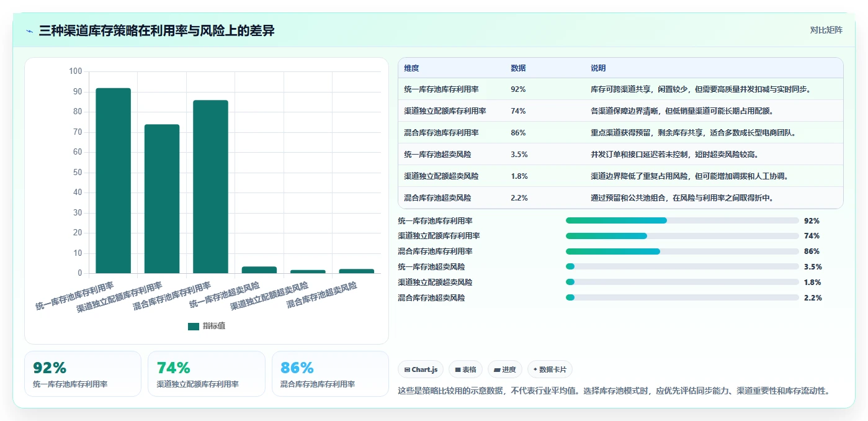868x421 pixels.
Task: Click the 进度 tag chip
Action: coord(505,369)
